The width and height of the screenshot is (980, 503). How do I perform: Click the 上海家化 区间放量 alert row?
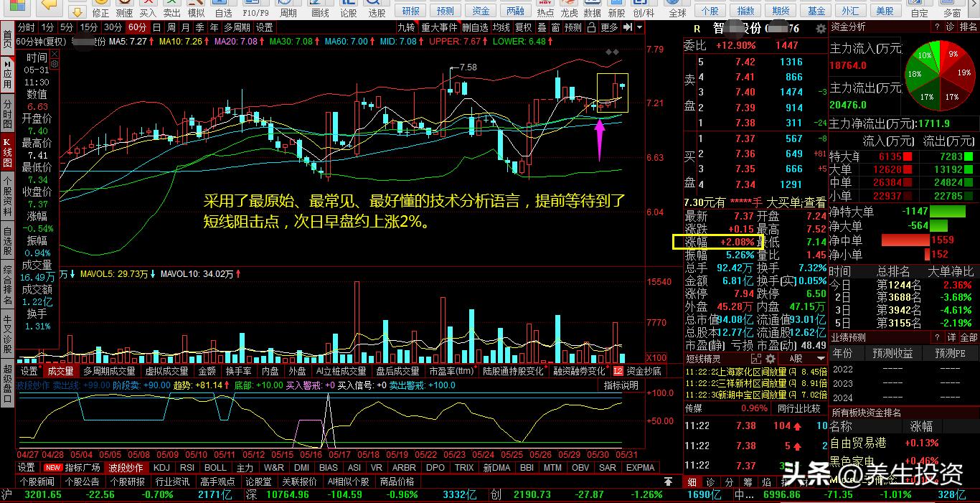tap(755, 372)
